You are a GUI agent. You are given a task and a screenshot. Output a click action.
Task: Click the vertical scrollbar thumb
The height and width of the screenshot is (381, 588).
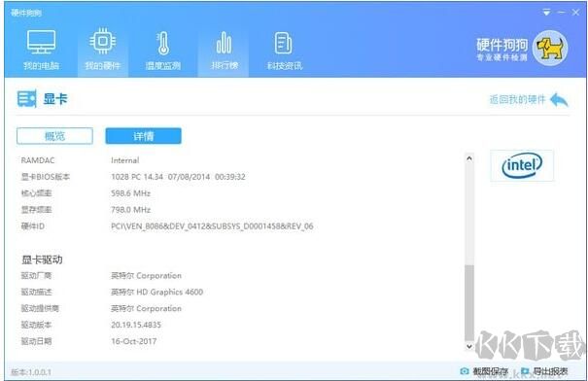click(469, 302)
